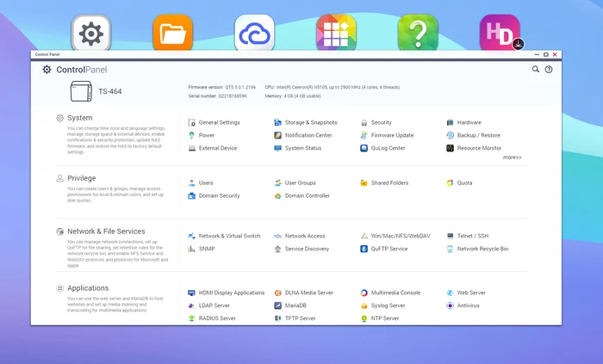Open Notification Center
Screen dimensions: 603x364
[302, 135]
